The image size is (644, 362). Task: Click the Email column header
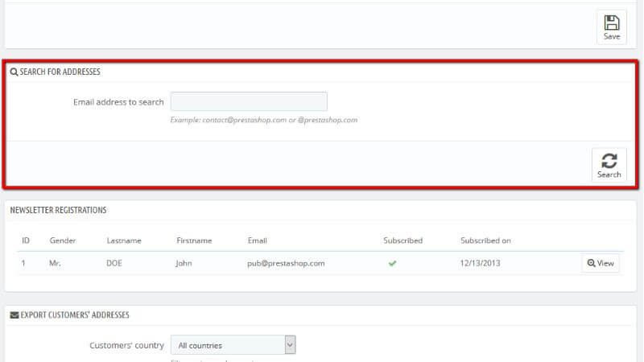click(257, 241)
